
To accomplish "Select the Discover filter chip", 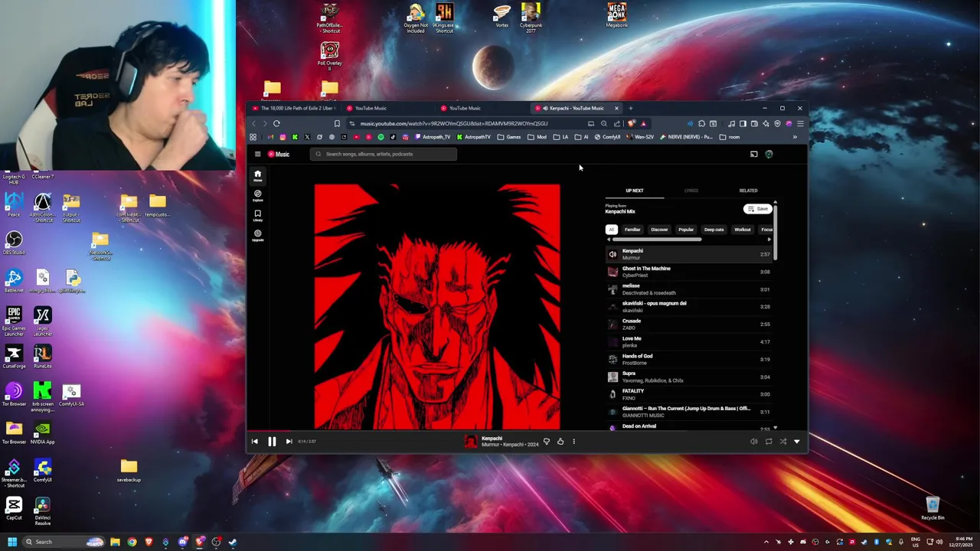I will click(x=659, y=230).
